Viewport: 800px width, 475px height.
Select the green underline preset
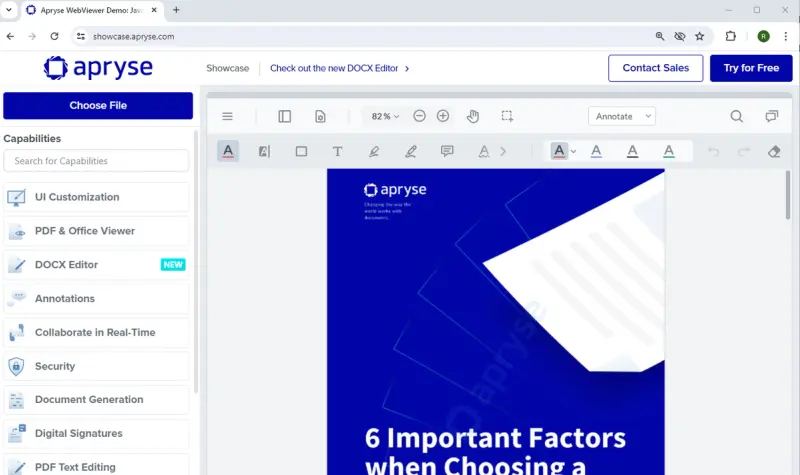point(669,151)
